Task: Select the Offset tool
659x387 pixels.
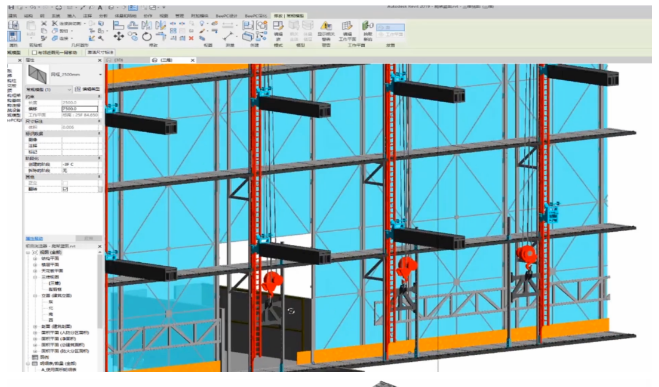Action: pyautogui.click(x=133, y=25)
